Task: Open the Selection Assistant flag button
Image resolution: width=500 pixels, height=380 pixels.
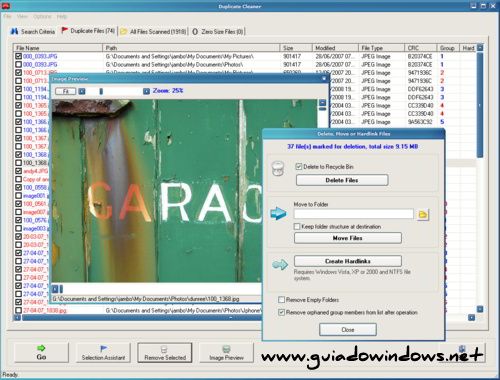Action: 103,352
